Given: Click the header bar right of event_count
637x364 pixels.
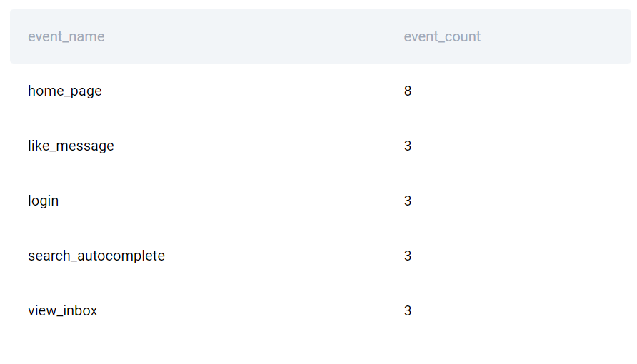Looking at the screenshot, I should point(556,36).
